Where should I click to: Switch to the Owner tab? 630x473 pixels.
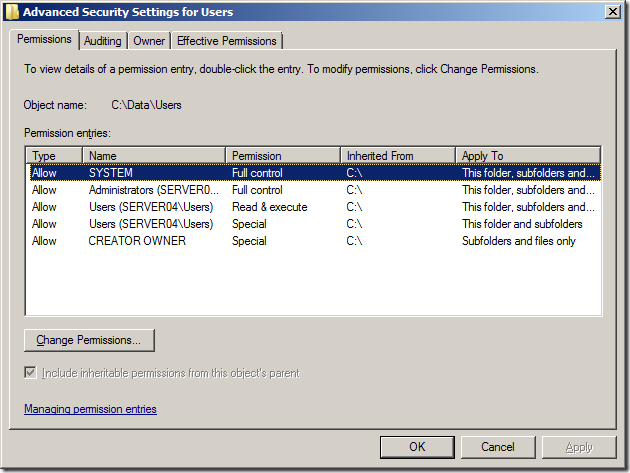149,41
